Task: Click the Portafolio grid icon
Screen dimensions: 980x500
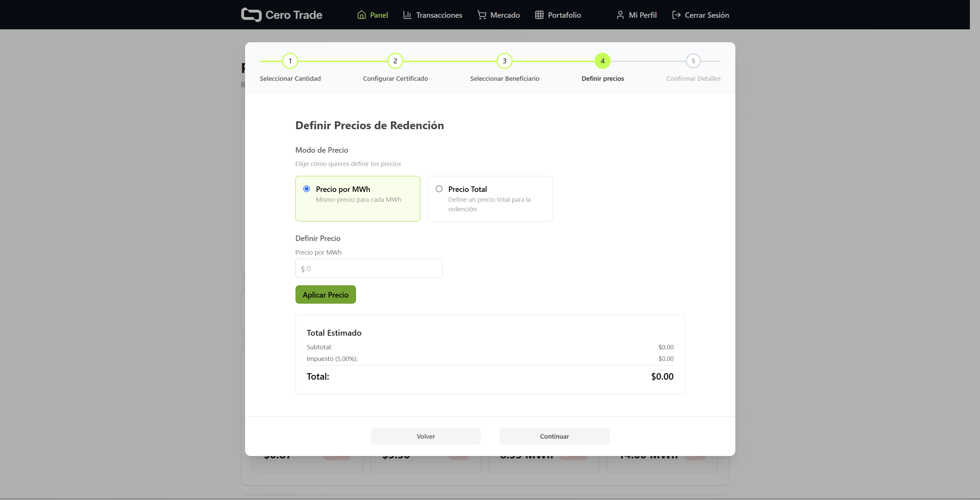Action: (x=539, y=15)
